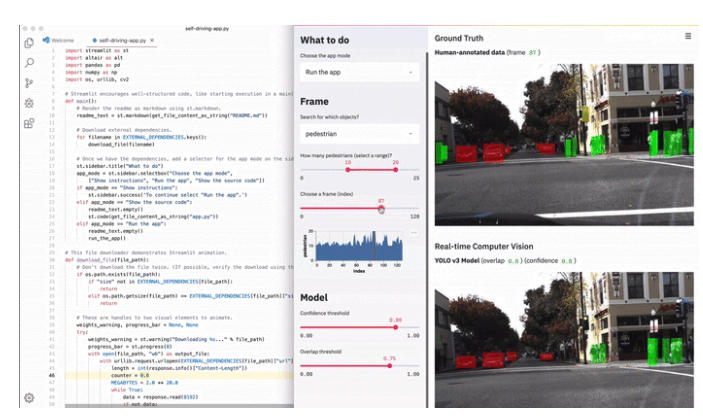Open the pedestrian chart's ellipsis options button
The width and height of the screenshot is (703, 416).
pos(414,233)
